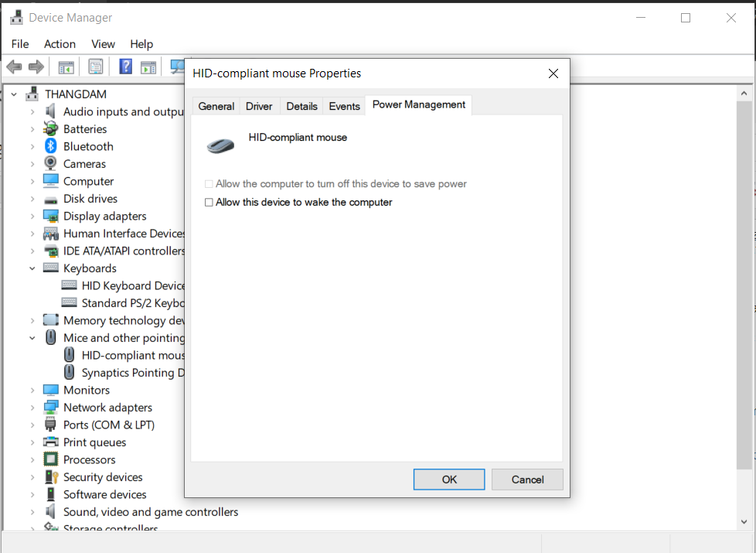The height and width of the screenshot is (553, 756).
Task: Click the Mice and other pointing devices icon
Action: pyautogui.click(x=50, y=336)
